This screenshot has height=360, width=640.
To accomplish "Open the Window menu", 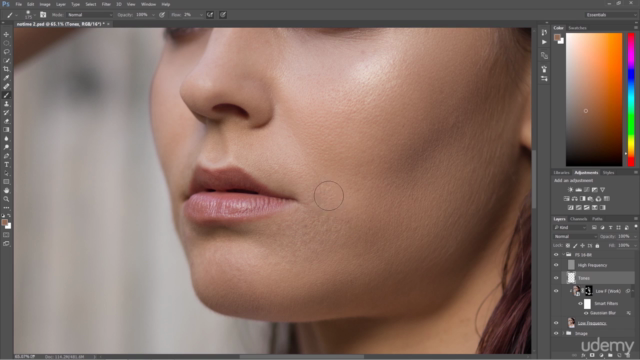I will (148, 4).
